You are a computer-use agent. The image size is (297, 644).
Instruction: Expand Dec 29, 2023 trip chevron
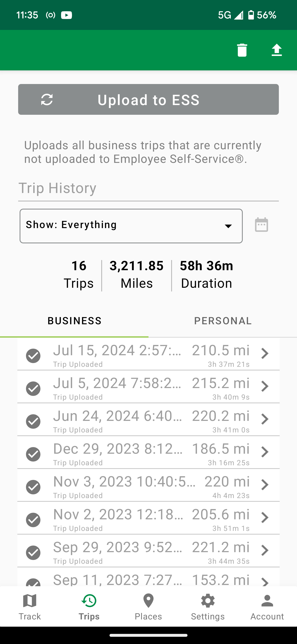point(265,452)
